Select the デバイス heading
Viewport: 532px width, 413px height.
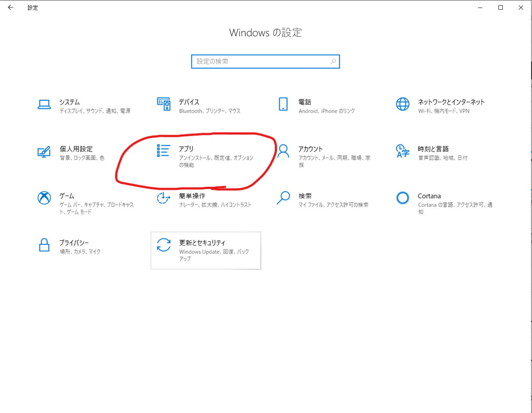point(189,102)
